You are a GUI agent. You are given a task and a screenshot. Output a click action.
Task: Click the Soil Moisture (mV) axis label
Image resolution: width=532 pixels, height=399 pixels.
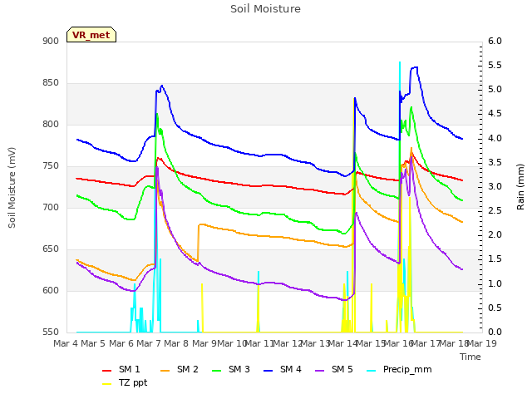[12, 188]
